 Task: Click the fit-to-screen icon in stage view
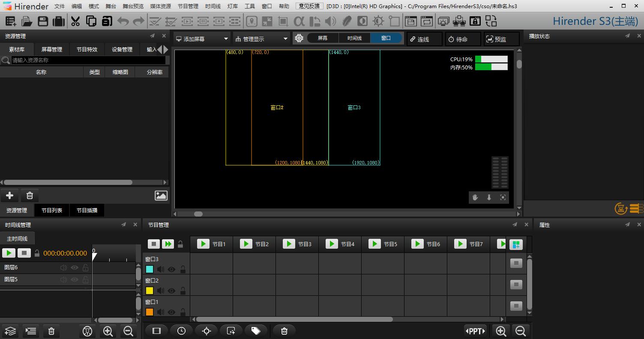tap(503, 197)
